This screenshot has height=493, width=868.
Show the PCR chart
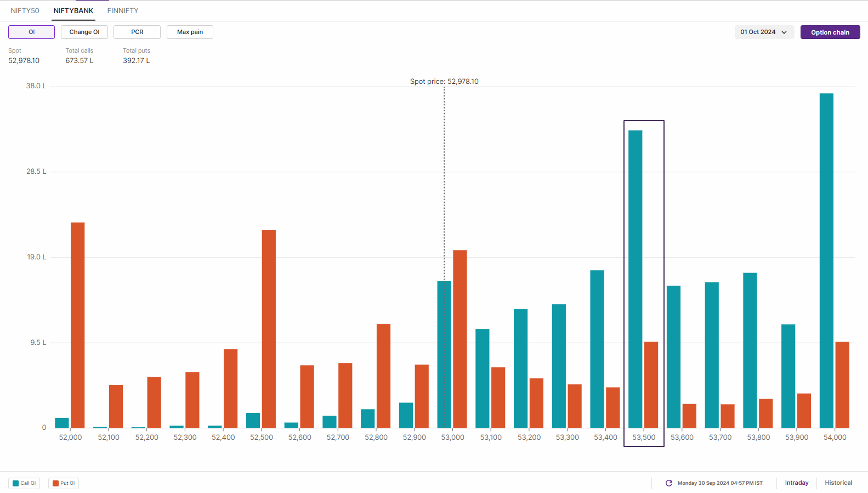coord(137,32)
